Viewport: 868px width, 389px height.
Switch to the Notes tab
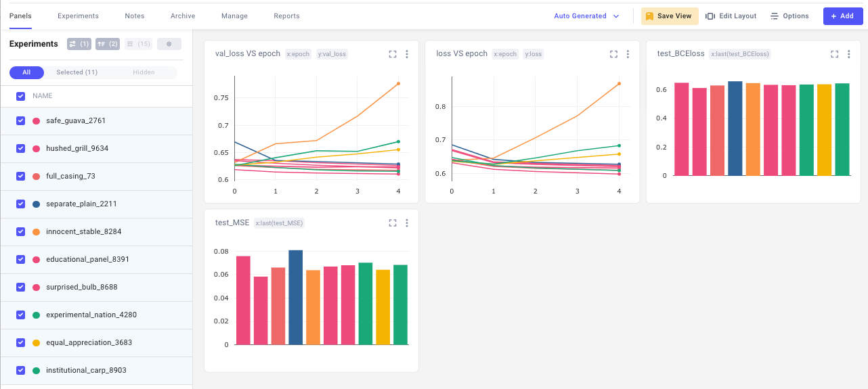[135, 16]
